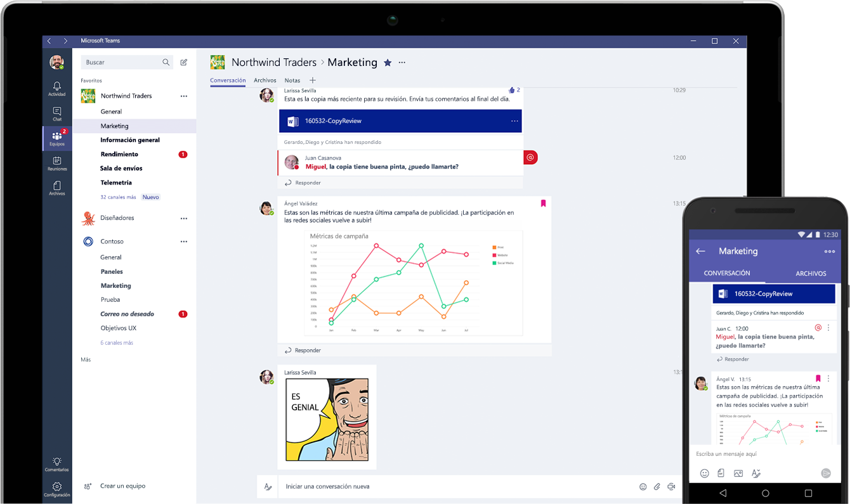Open the Diseñadores team menu
This screenshot has height=504, width=850.
click(184, 217)
